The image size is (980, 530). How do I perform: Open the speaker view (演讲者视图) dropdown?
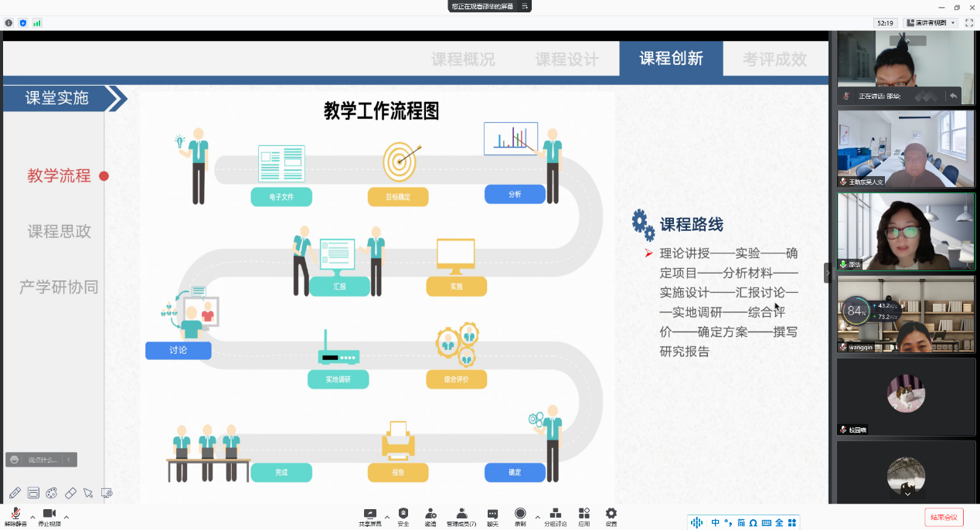click(931, 23)
